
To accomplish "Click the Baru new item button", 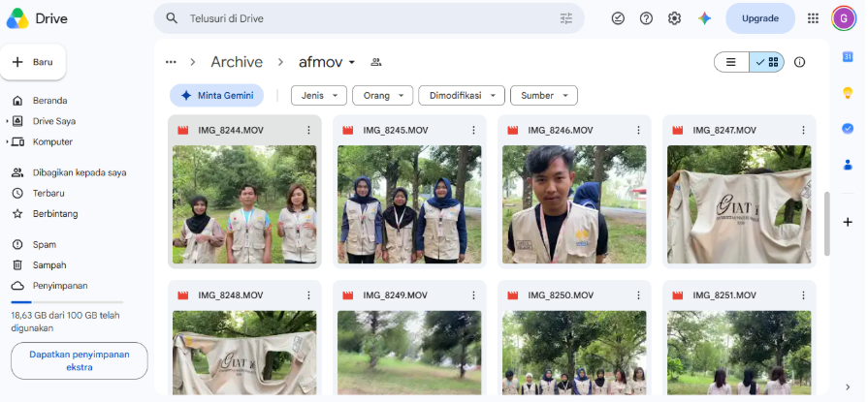I will 33,62.
